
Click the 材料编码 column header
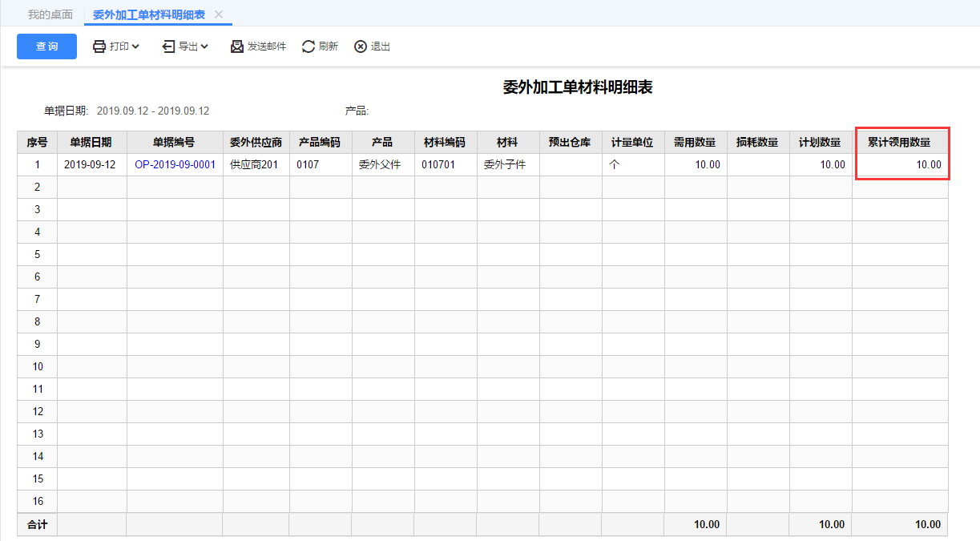point(445,142)
